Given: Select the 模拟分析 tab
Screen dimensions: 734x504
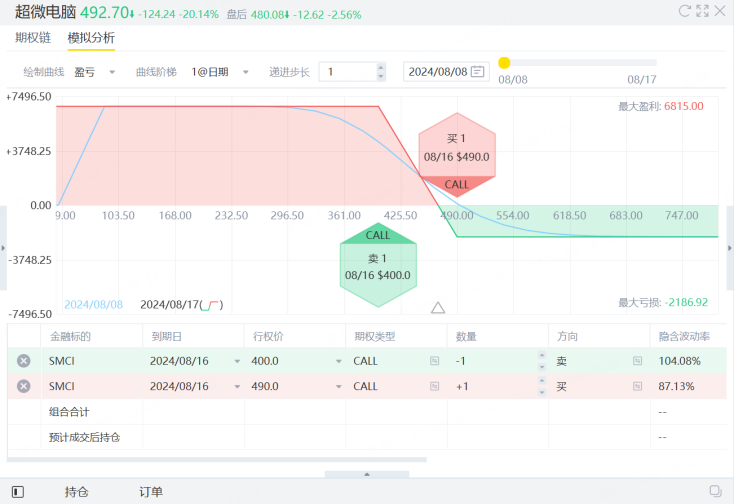Looking at the screenshot, I should [91, 37].
